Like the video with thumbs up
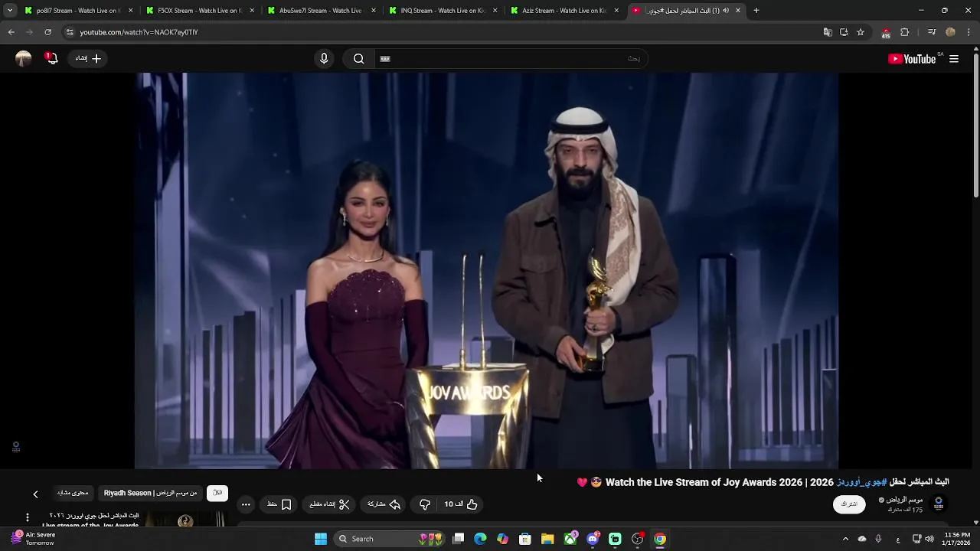The image size is (980, 551). point(461,504)
